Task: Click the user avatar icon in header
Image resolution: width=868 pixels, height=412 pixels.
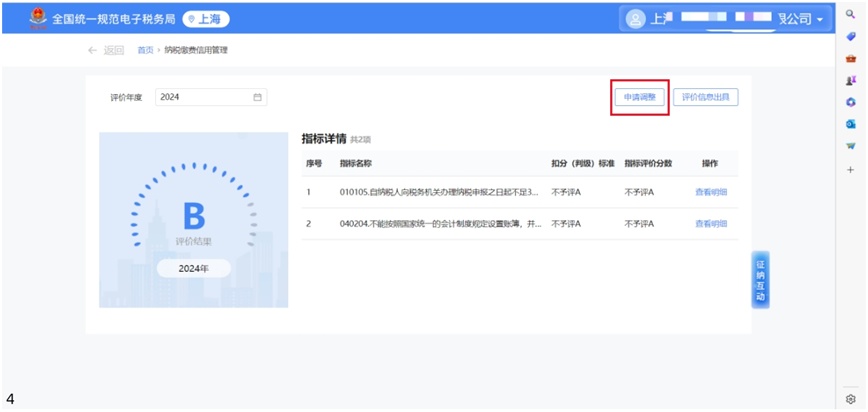Action: pyautogui.click(x=636, y=19)
